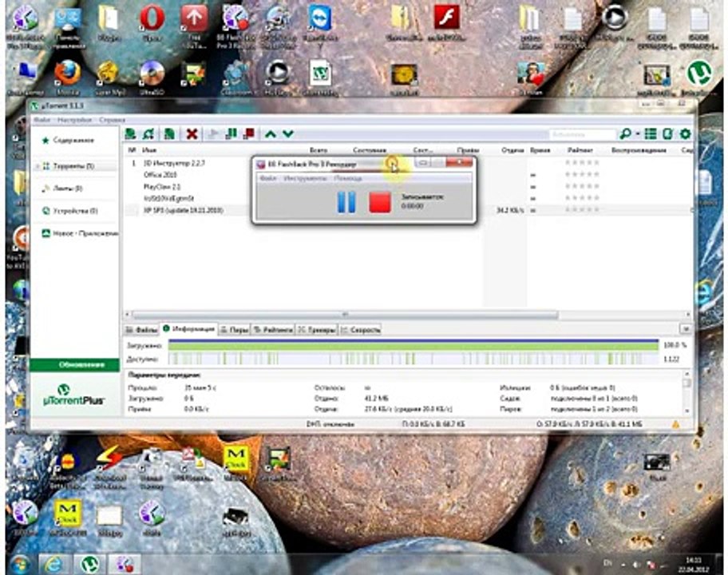This screenshot has height=575, width=728.
Task: Open the search provider dropdown arrow
Action: tap(638, 134)
